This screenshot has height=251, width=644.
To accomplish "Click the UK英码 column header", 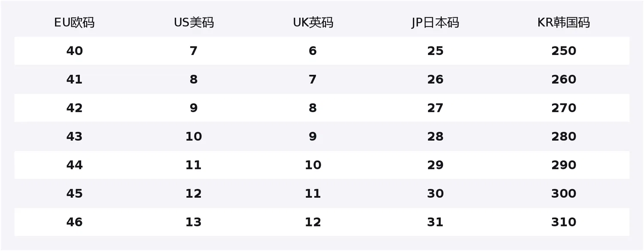I will 313,23.
